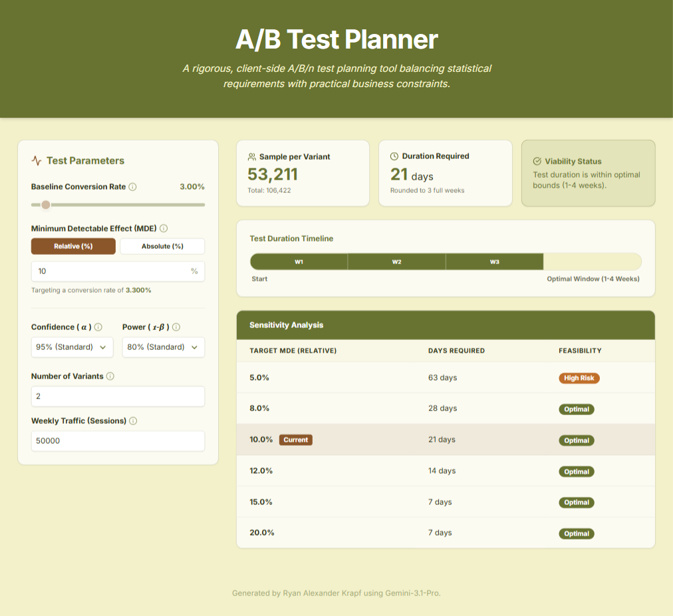The width and height of the screenshot is (673, 616).
Task: Click the 53,211 sample size value
Action: (273, 174)
